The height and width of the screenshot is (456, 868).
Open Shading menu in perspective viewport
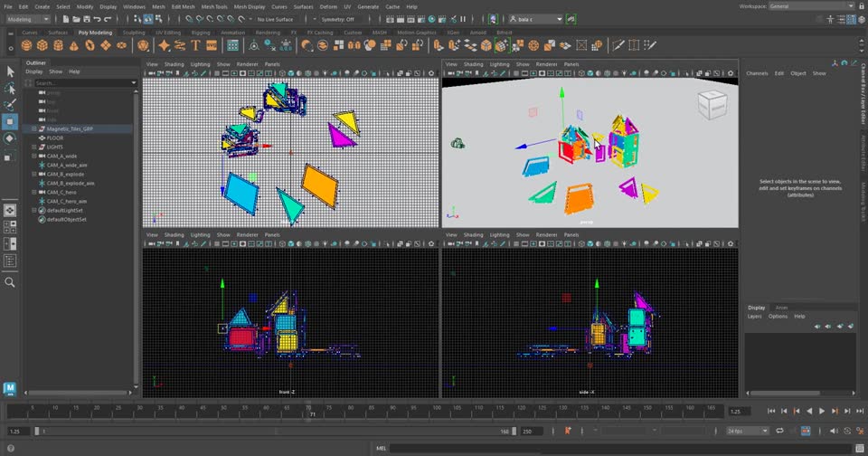pyautogui.click(x=473, y=64)
